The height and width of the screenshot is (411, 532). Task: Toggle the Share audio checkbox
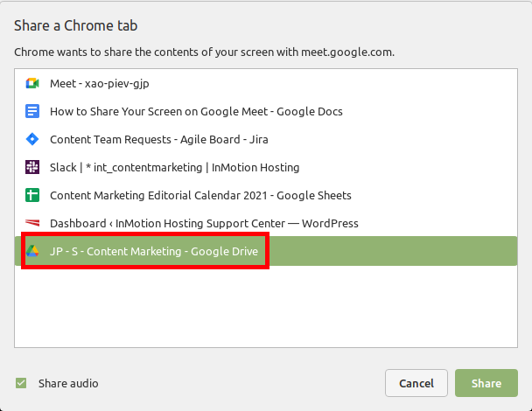tap(21, 383)
